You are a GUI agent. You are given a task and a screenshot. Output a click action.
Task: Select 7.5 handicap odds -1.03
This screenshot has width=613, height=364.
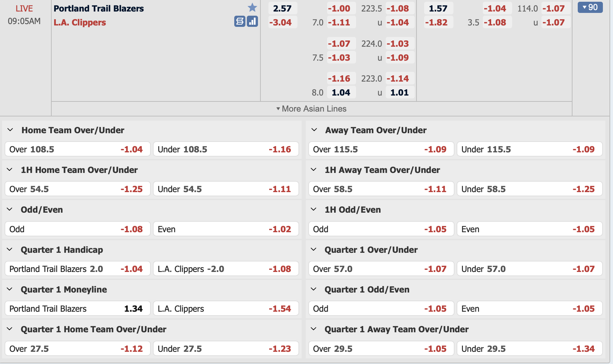[x=341, y=58]
